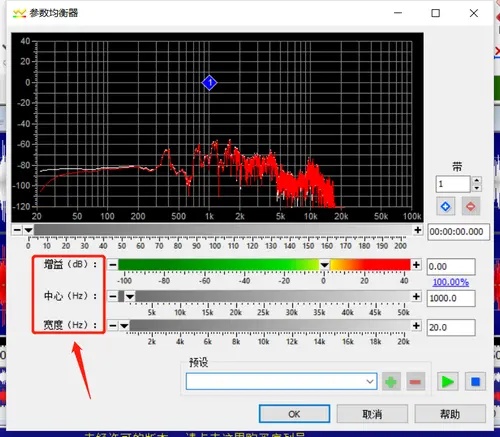Click the 预设 group label

point(198,362)
